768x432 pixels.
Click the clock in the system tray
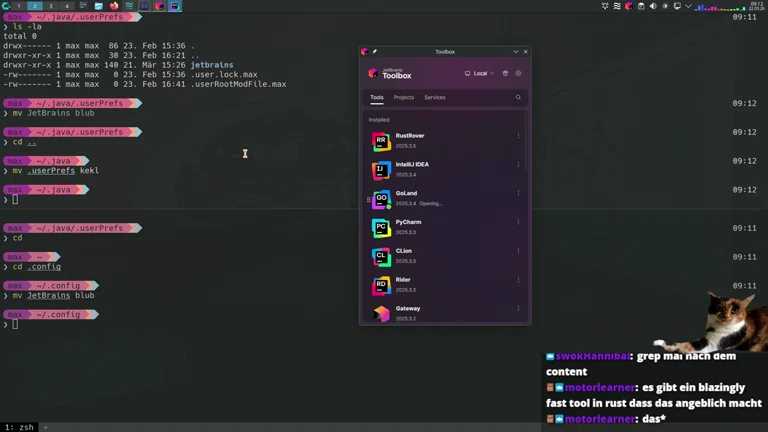[x=757, y=6]
